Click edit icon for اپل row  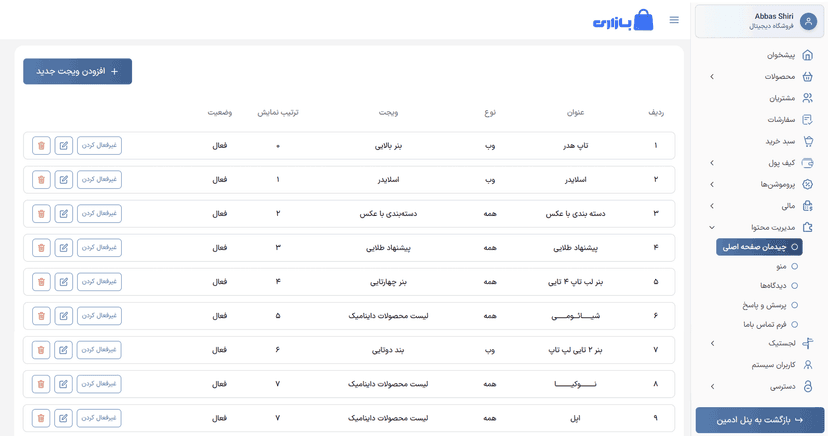coord(64,418)
